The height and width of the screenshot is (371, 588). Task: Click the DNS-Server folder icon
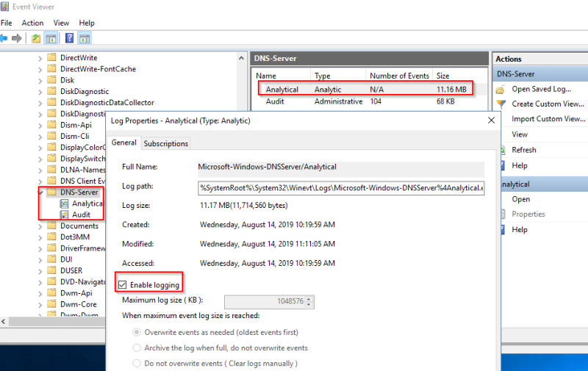pyautogui.click(x=51, y=192)
